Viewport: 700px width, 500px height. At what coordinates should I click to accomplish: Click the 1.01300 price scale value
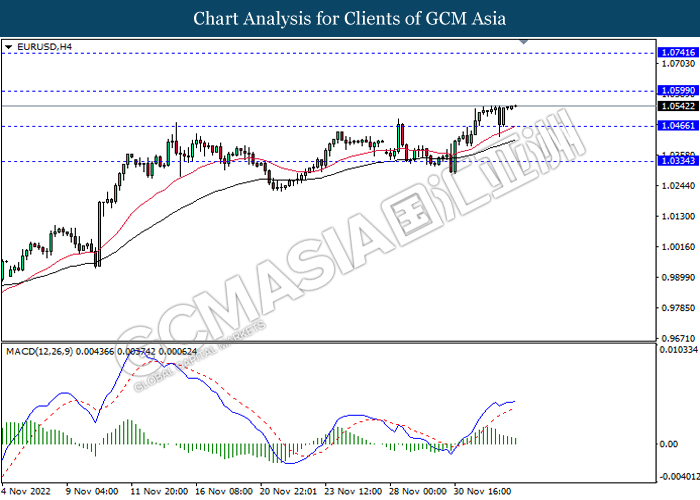coord(678,217)
